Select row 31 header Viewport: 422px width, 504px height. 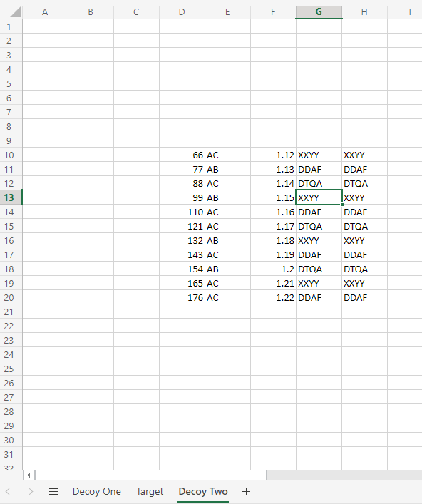tap(11, 454)
